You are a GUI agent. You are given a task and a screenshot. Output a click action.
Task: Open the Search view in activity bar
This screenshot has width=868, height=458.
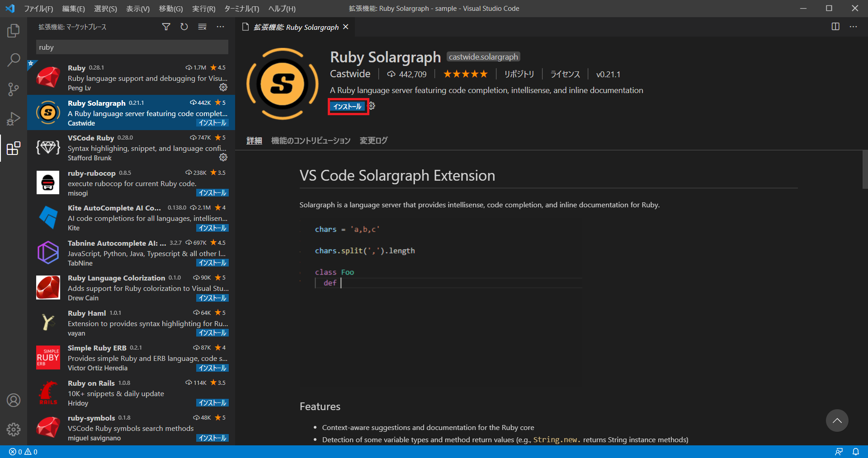tap(14, 60)
